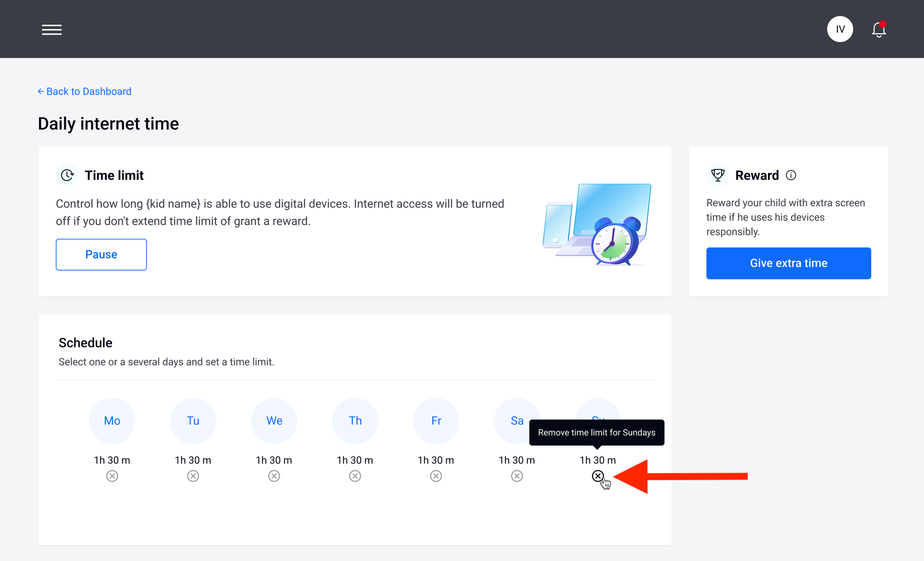The image size is (924, 561).
Task: Follow the Back to Dashboard link
Action: tap(84, 91)
